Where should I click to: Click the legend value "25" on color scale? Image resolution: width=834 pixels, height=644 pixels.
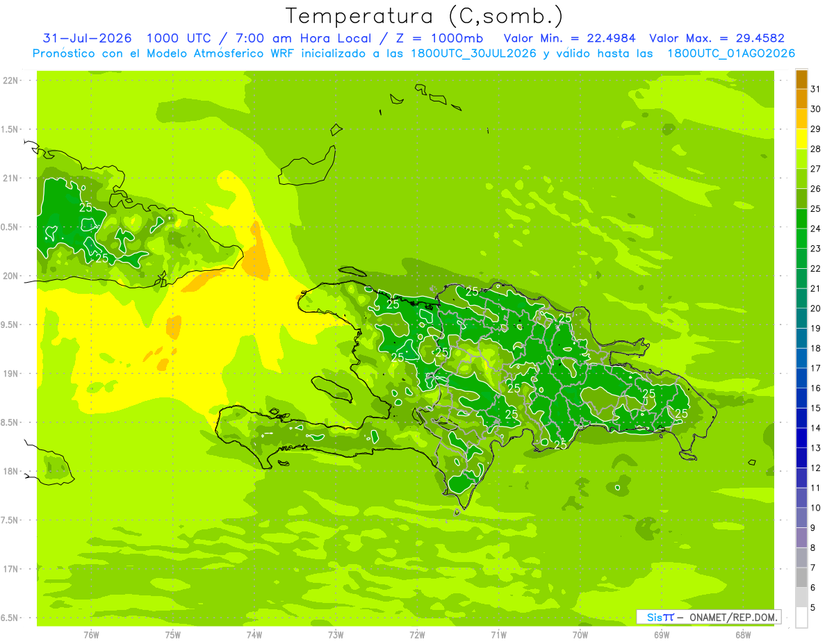click(815, 208)
